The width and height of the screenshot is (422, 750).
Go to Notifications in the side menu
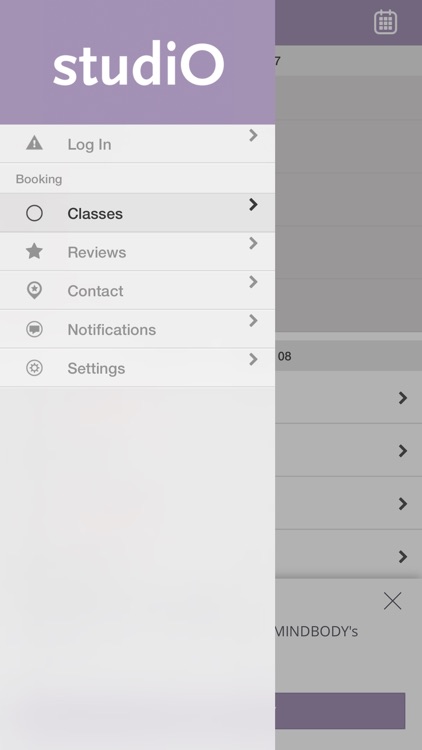pos(137,329)
